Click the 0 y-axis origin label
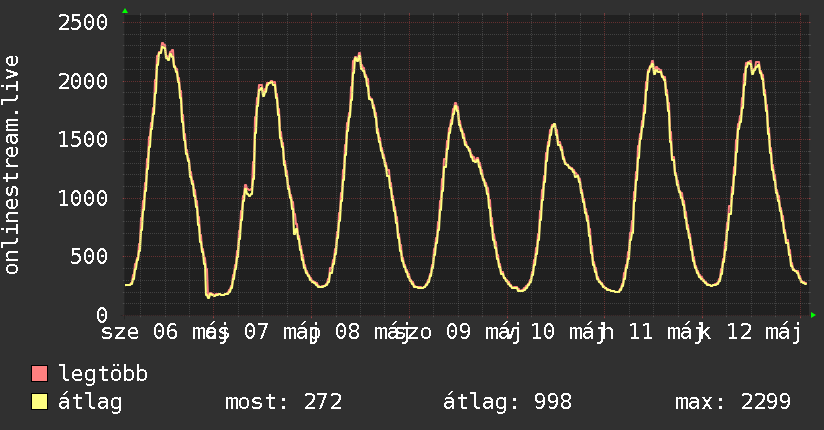 coord(102,315)
